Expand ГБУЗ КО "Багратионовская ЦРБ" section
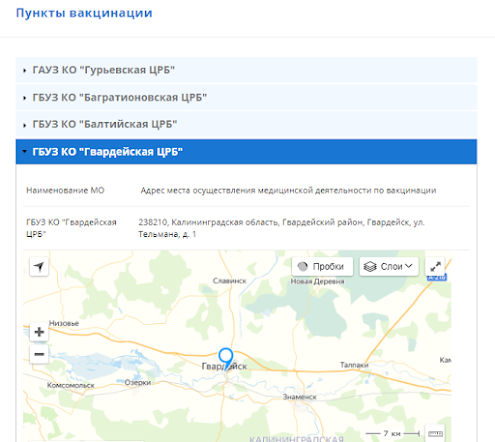This screenshot has width=495, height=442. point(246,97)
